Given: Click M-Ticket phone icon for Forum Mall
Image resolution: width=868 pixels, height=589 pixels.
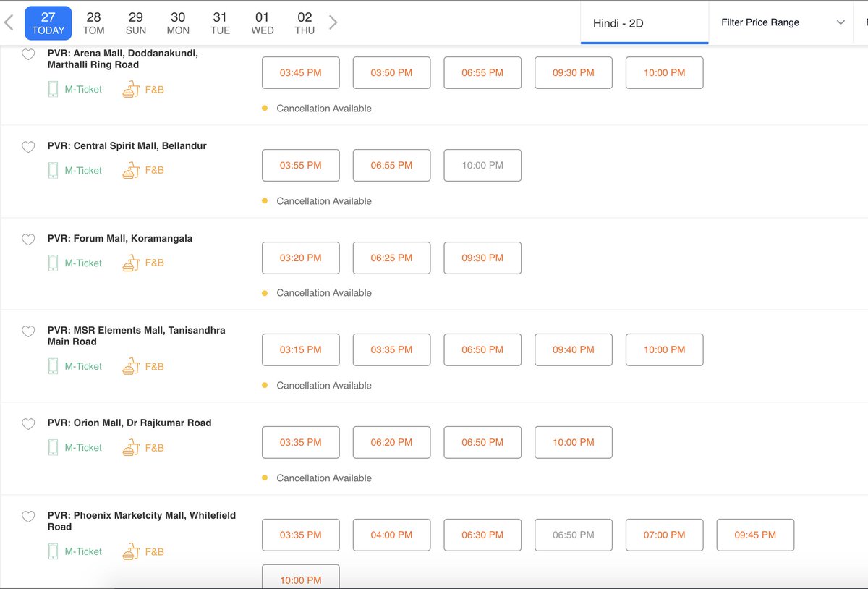Looking at the screenshot, I should (53, 263).
